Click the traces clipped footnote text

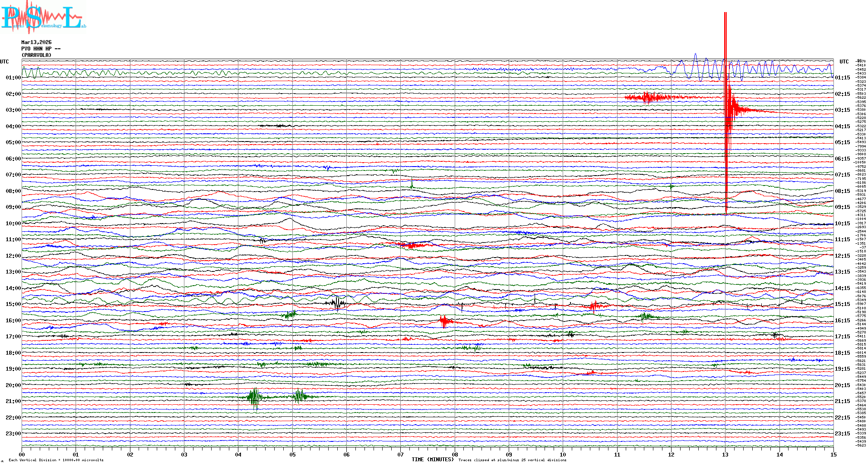pos(512,460)
